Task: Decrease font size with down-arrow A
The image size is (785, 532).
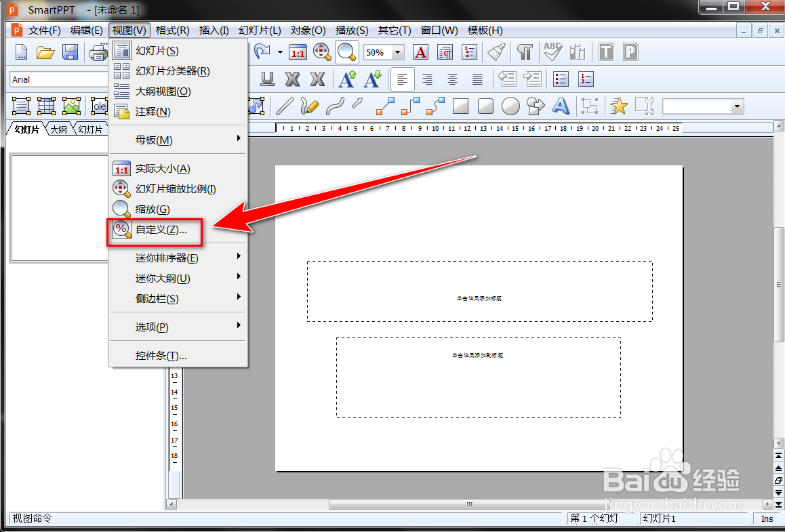Action: point(372,79)
